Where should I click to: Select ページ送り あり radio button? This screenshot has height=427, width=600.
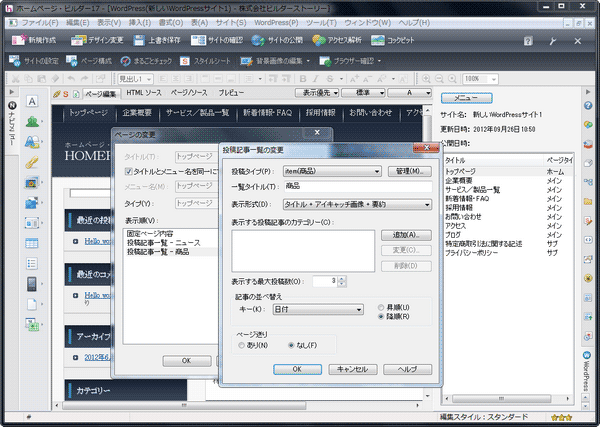point(241,345)
